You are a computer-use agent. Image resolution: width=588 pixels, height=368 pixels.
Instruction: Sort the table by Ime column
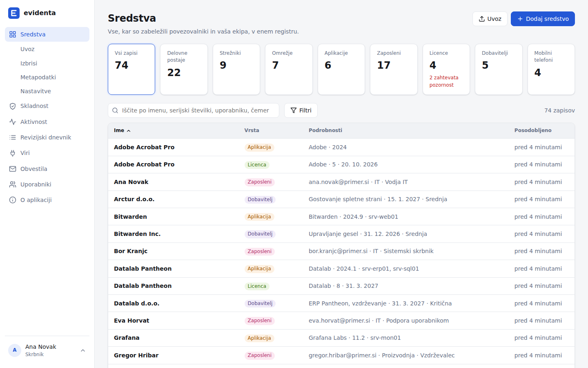[x=122, y=130]
